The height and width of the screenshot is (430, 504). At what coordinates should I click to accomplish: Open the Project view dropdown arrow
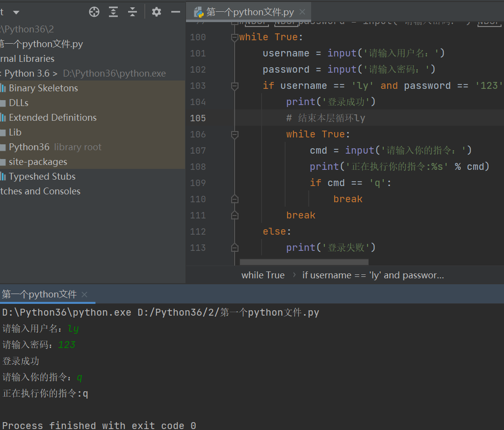[x=16, y=12]
